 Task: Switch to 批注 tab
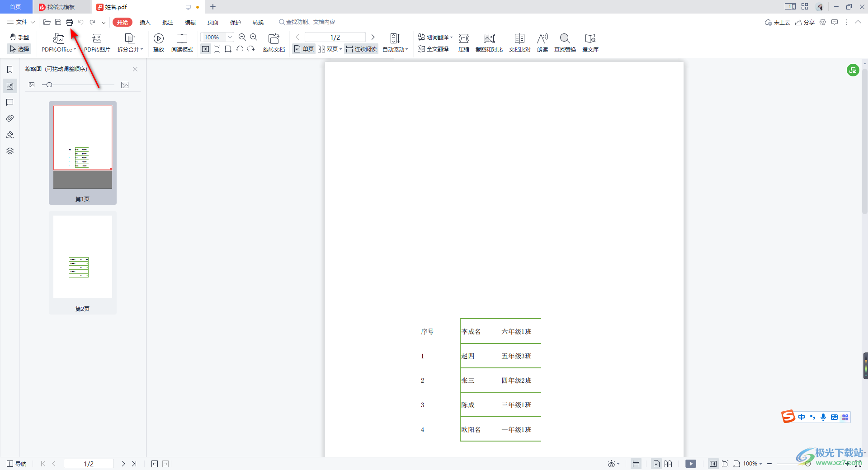(167, 22)
